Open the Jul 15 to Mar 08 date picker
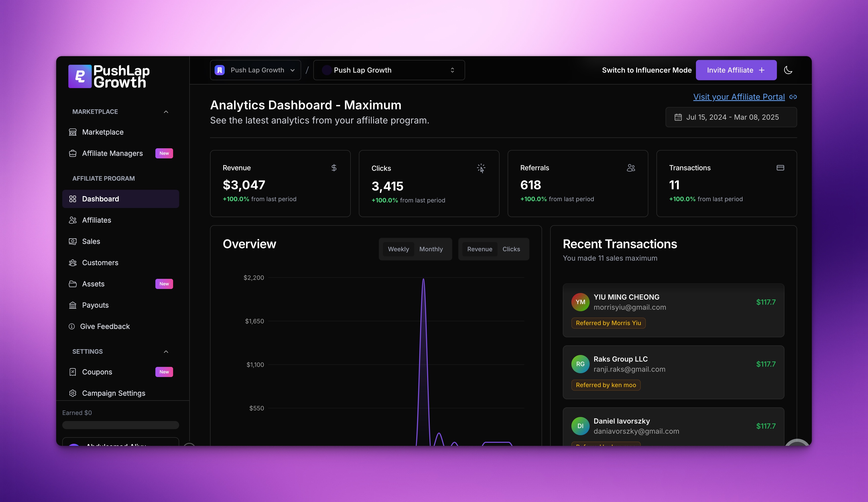Viewport: 868px width, 502px height. 731,117
